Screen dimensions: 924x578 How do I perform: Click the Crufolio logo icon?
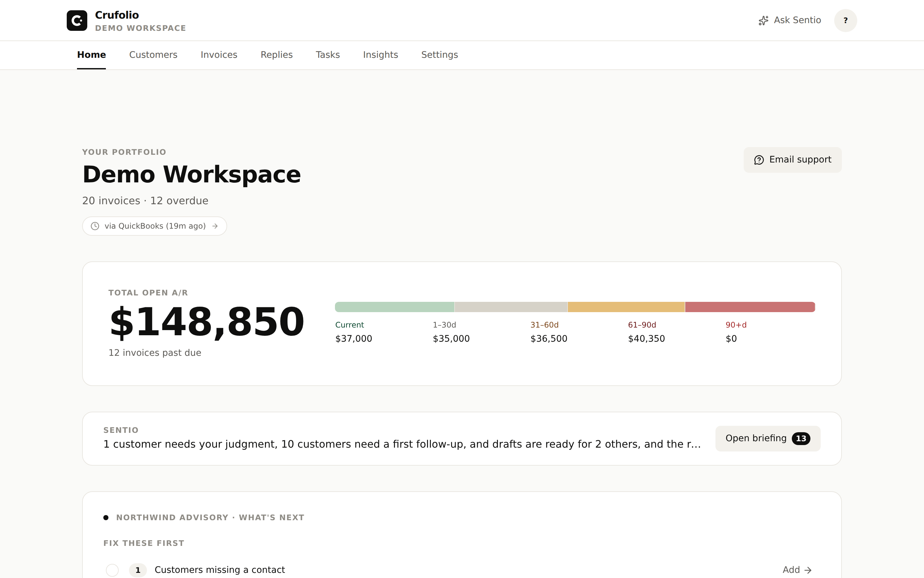pos(77,20)
